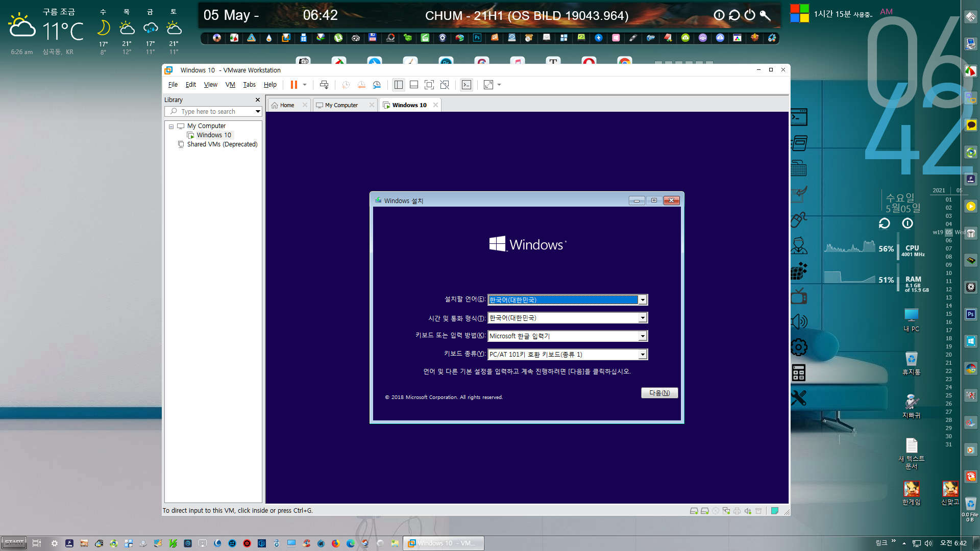The width and height of the screenshot is (980, 551).
Task: Revert VM to previous snapshot icon
Action: pyautogui.click(x=361, y=85)
